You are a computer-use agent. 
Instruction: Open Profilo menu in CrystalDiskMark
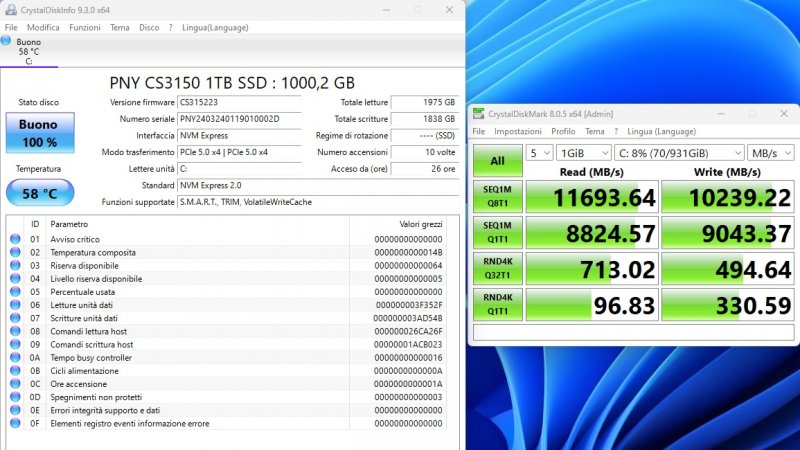tap(563, 131)
